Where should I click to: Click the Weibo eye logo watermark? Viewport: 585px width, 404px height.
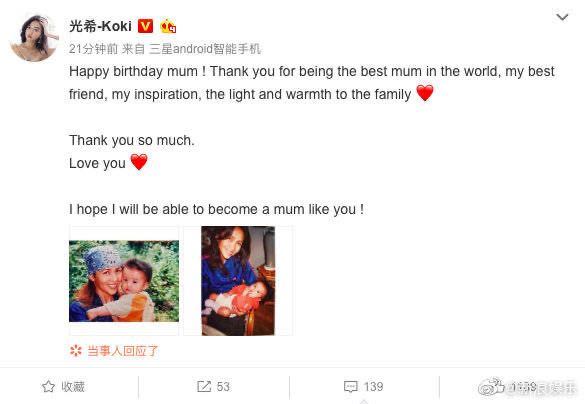[x=491, y=387]
